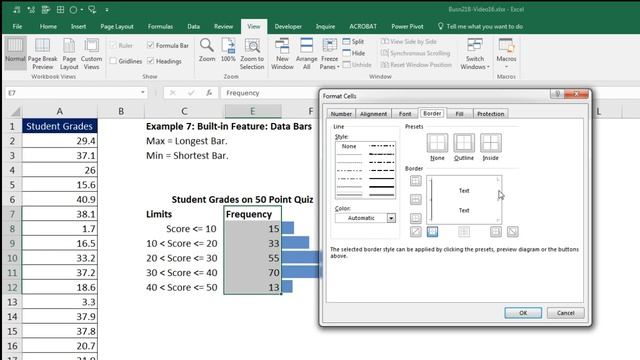640x360 pixels.
Task: Toggle the bottom border button
Action: (x=416, y=218)
